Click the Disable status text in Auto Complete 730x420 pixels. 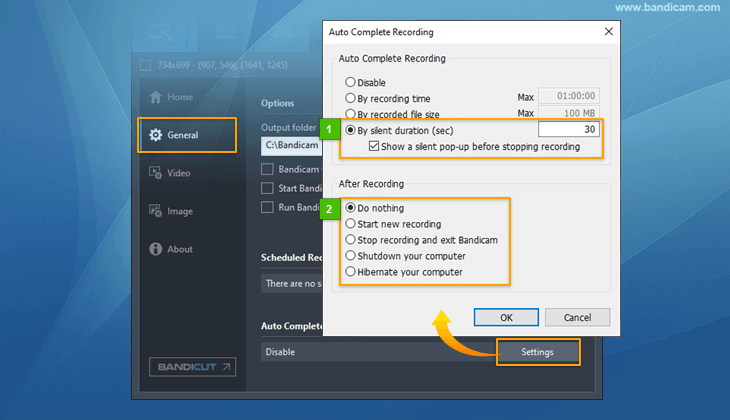pyautogui.click(x=280, y=352)
